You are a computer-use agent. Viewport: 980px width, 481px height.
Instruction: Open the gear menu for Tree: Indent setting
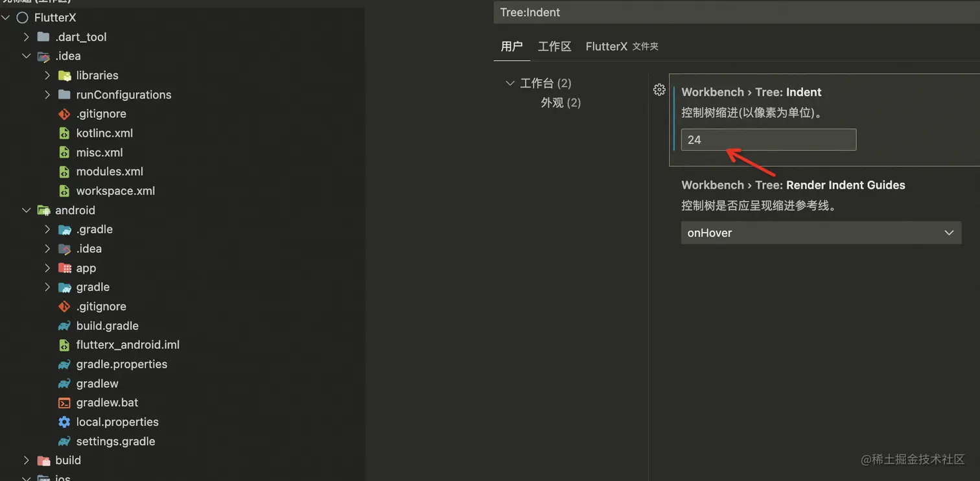pyautogui.click(x=659, y=90)
